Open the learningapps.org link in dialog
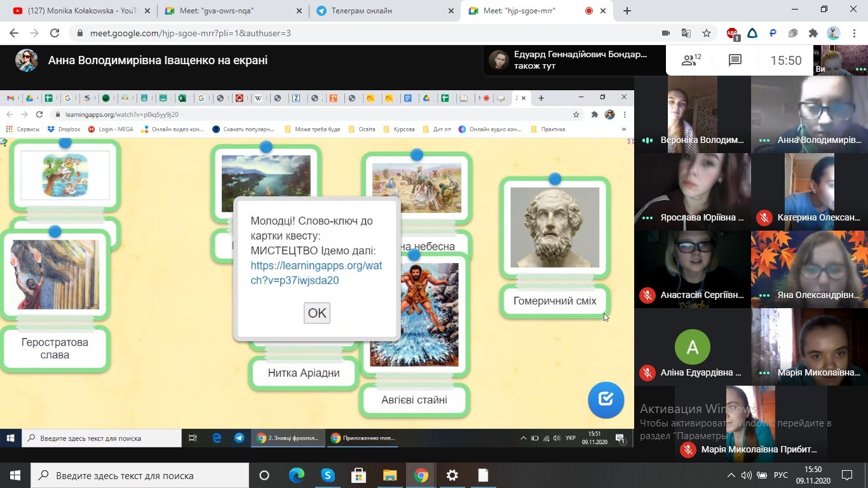868x488 pixels. (x=316, y=273)
